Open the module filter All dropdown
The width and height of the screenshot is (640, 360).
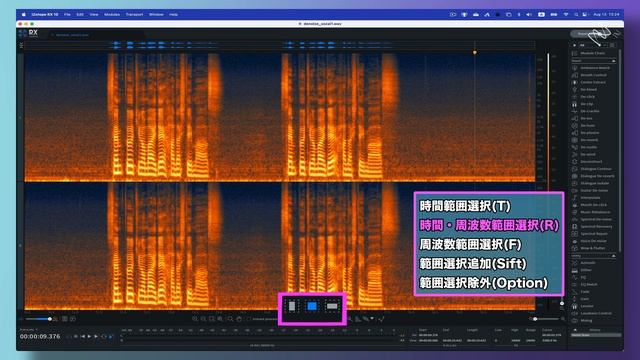593,45
